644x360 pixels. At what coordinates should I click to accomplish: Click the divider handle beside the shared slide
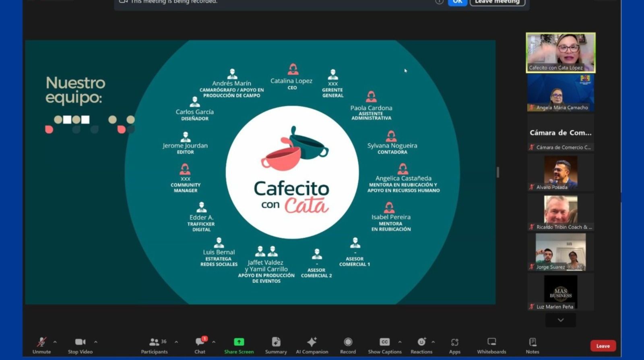point(498,172)
